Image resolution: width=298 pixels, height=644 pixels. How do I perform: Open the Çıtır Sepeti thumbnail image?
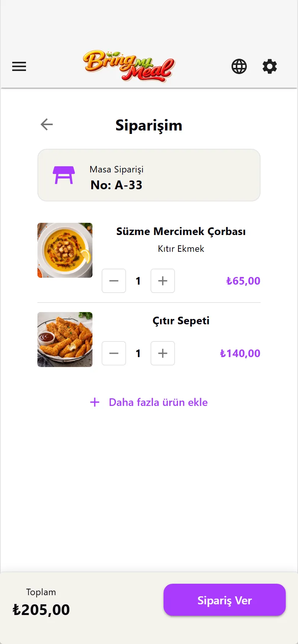click(65, 340)
